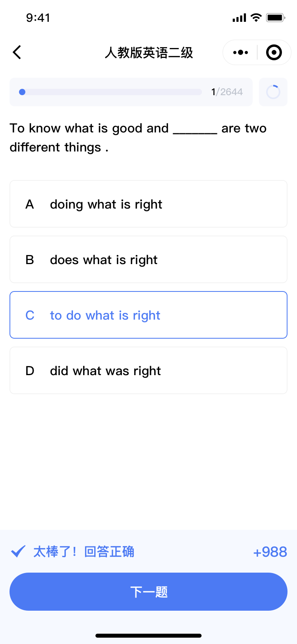Open the three-dot more menu
This screenshot has width=297, height=644.
tap(240, 52)
